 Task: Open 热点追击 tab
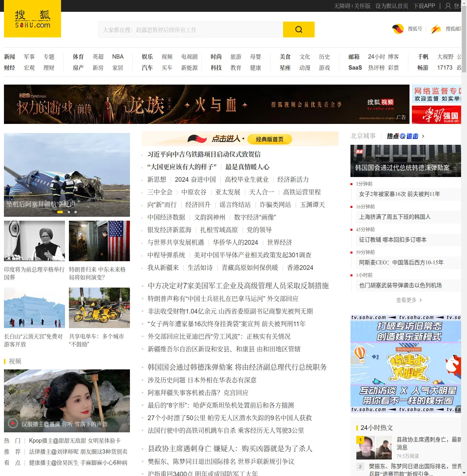click(402, 136)
